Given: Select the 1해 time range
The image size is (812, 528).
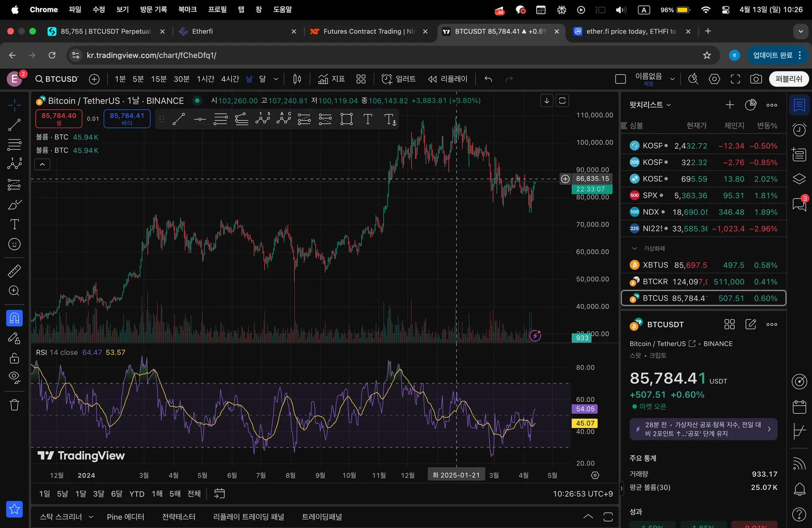Looking at the screenshot, I should [x=157, y=494].
